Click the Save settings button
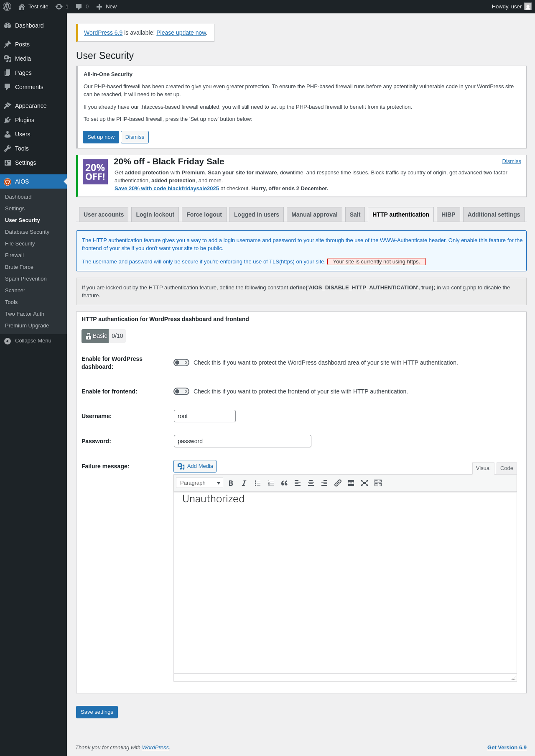This screenshot has height=756, width=535. pyautogui.click(x=97, y=712)
